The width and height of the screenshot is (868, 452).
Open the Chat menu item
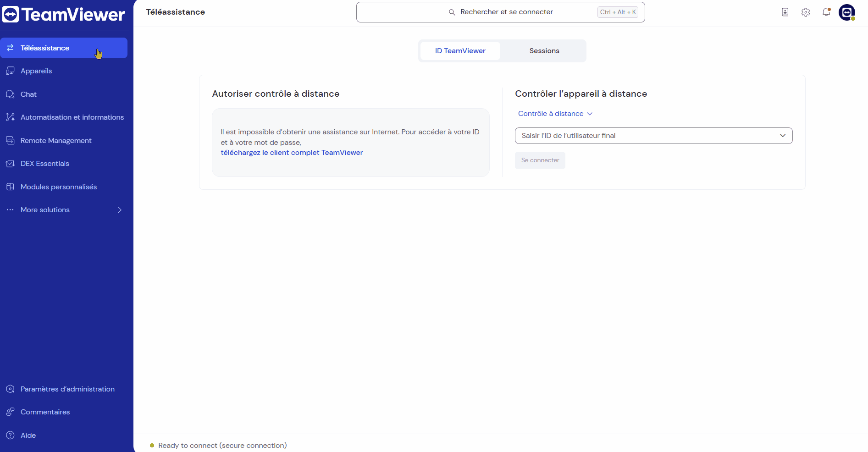point(64,94)
